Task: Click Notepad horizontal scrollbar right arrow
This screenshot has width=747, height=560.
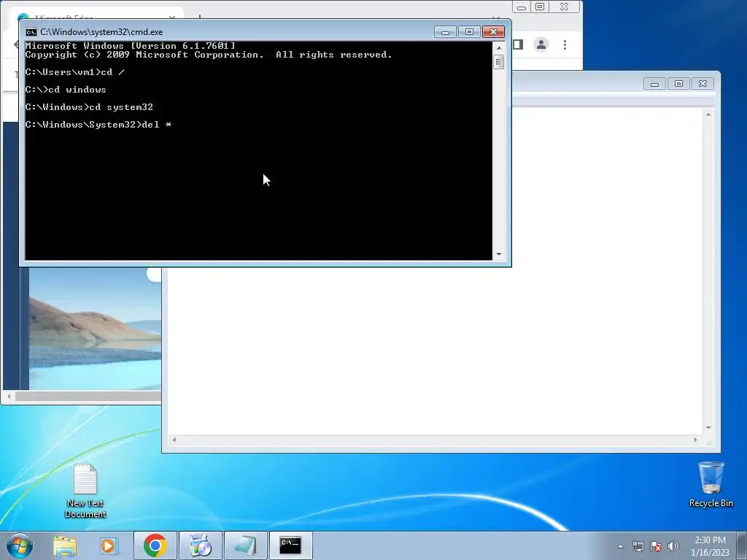Action: pyautogui.click(x=695, y=440)
